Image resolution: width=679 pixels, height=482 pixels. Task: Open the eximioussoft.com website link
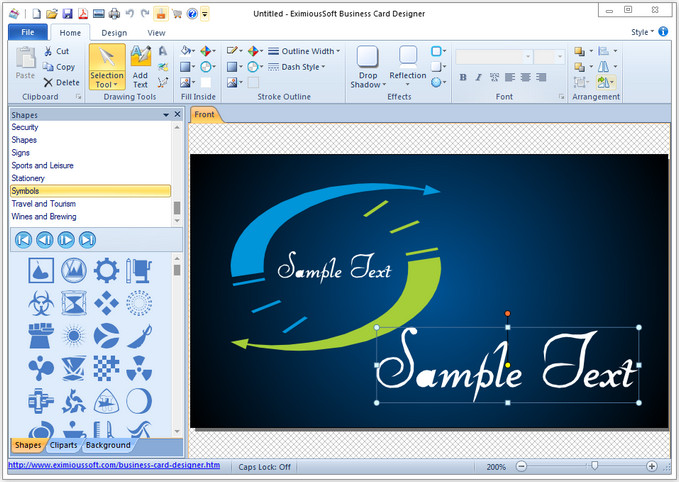[x=114, y=466]
